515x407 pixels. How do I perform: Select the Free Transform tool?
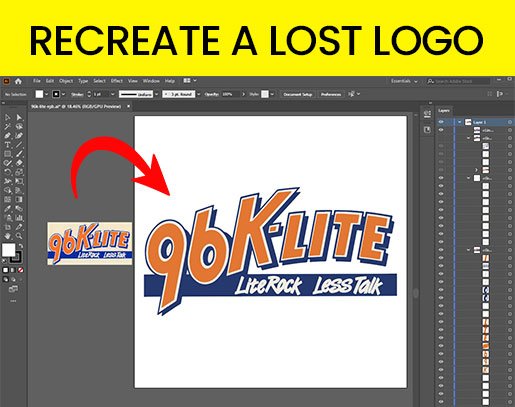click(x=19, y=181)
